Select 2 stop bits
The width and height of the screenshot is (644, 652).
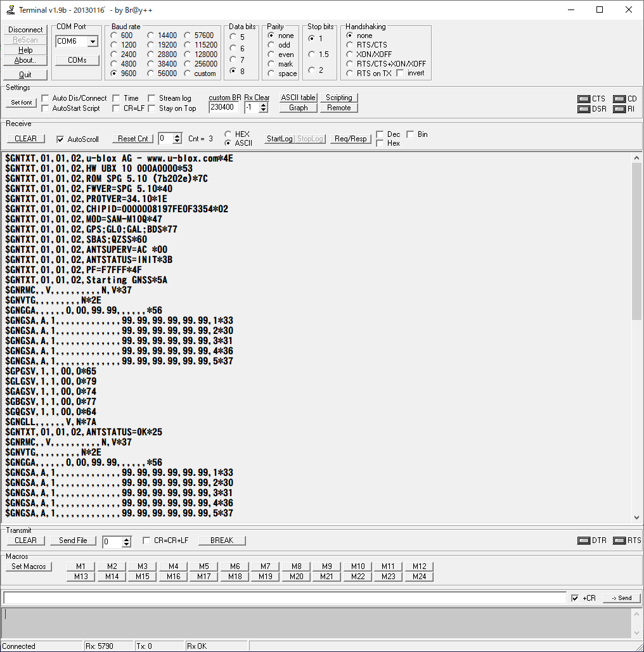point(312,70)
